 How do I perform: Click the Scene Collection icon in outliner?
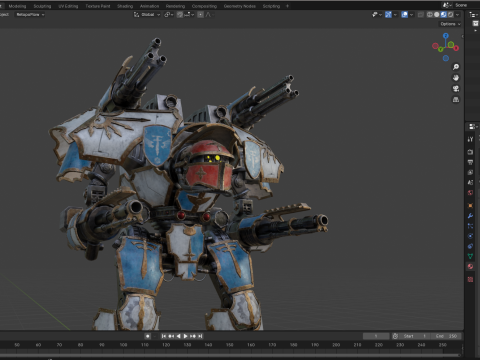(475, 23)
